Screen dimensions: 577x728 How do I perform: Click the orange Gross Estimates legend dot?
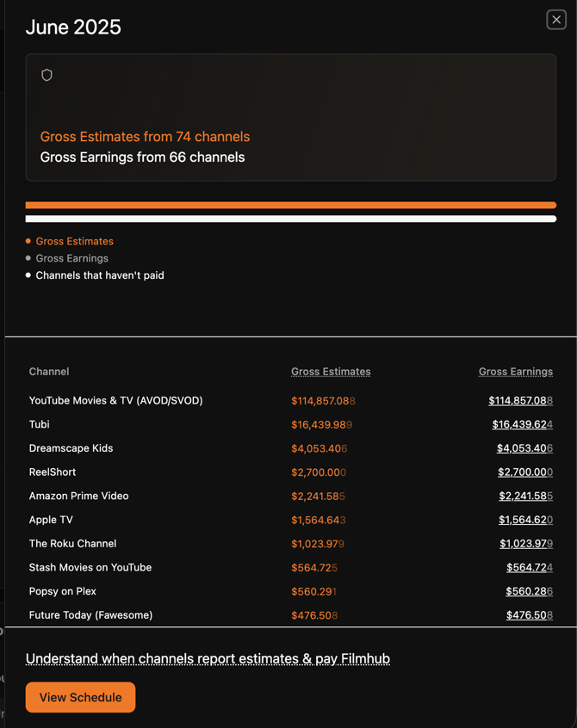(28, 242)
